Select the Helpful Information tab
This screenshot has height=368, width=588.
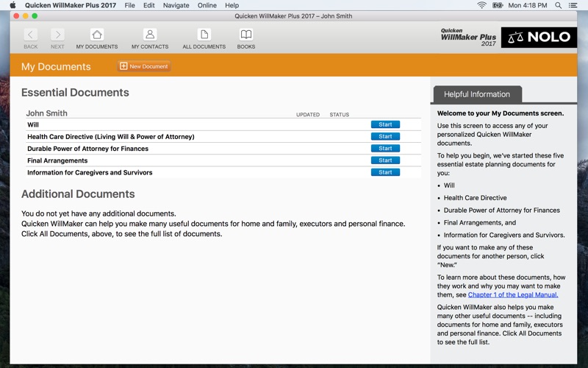tap(477, 94)
